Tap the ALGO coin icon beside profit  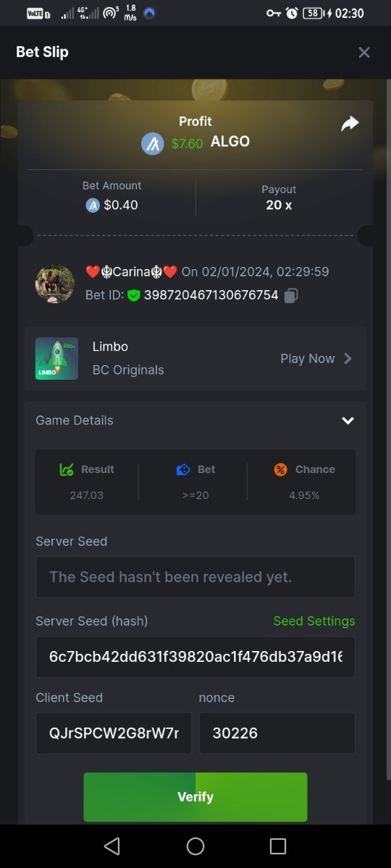(x=152, y=143)
